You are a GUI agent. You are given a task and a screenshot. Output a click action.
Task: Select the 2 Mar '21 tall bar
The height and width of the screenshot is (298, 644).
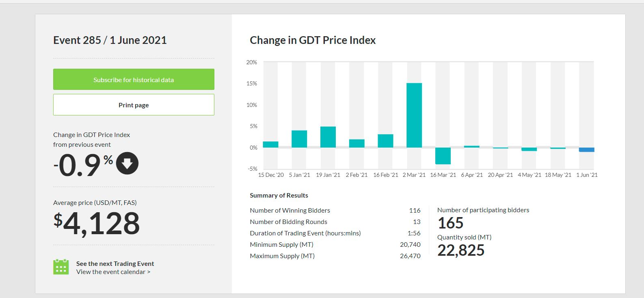click(x=414, y=115)
